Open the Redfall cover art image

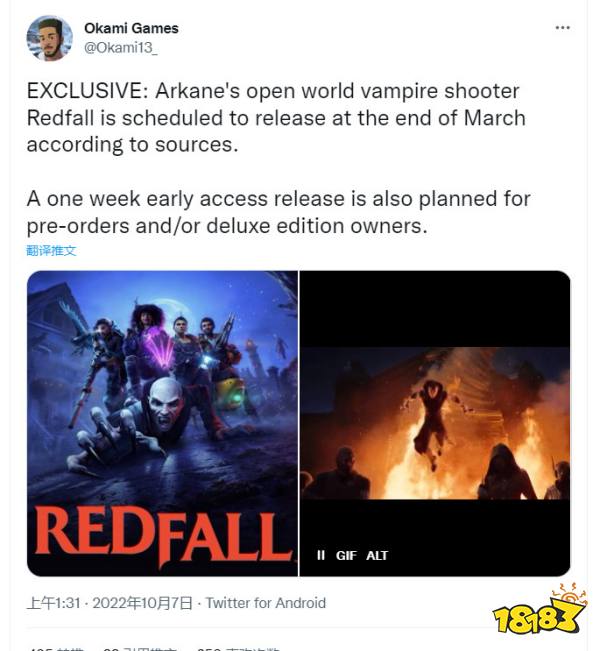tap(162, 423)
